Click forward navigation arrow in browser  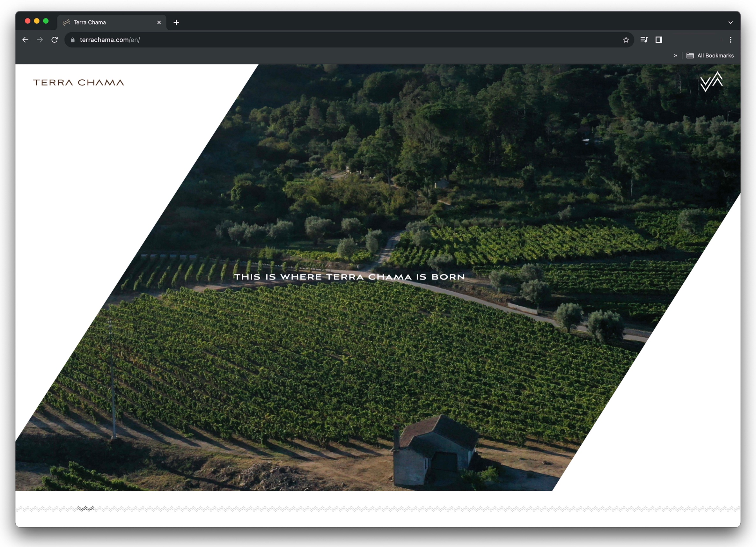point(40,40)
